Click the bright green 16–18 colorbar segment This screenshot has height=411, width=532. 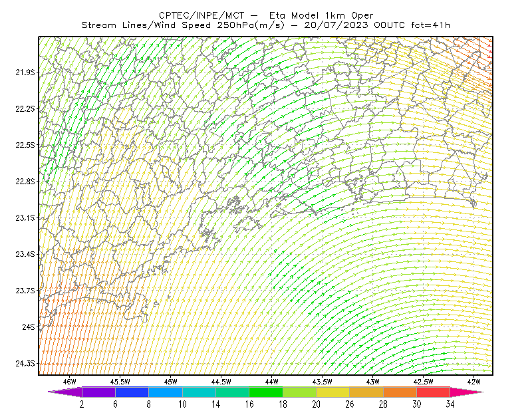(x=266, y=392)
